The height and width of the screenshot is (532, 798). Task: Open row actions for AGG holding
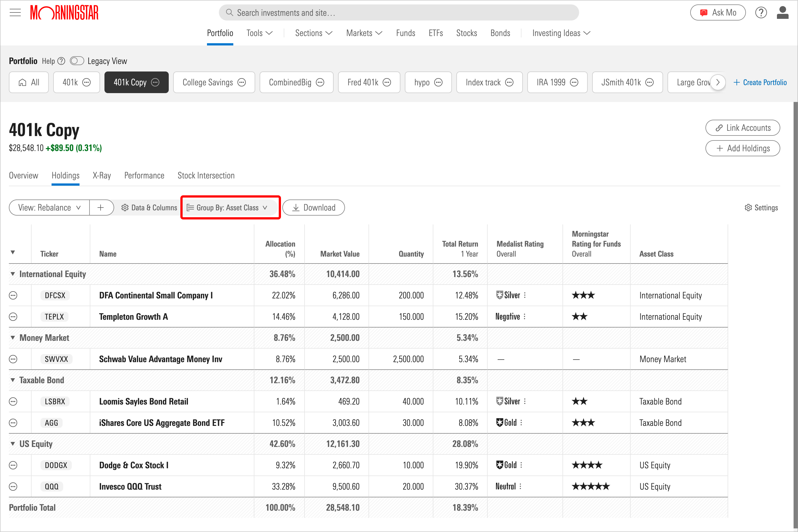(x=13, y=423)
